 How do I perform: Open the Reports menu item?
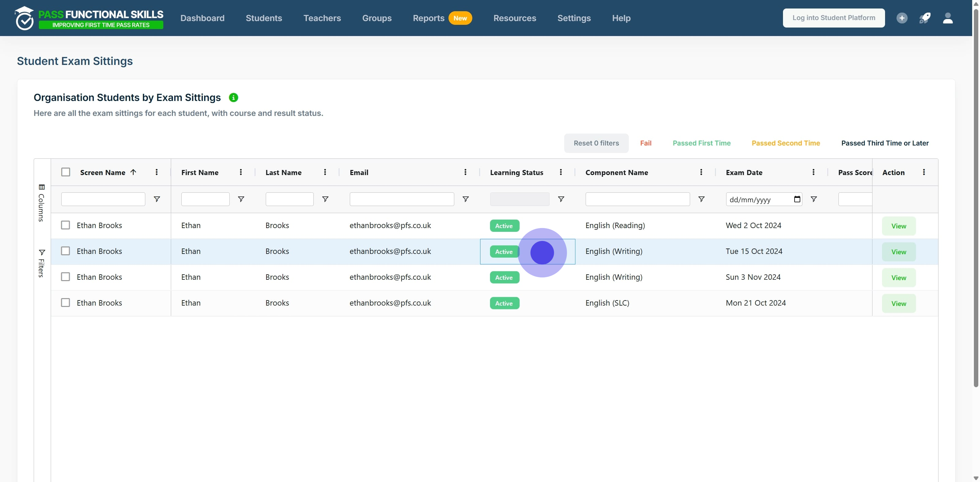pos(428,18)
